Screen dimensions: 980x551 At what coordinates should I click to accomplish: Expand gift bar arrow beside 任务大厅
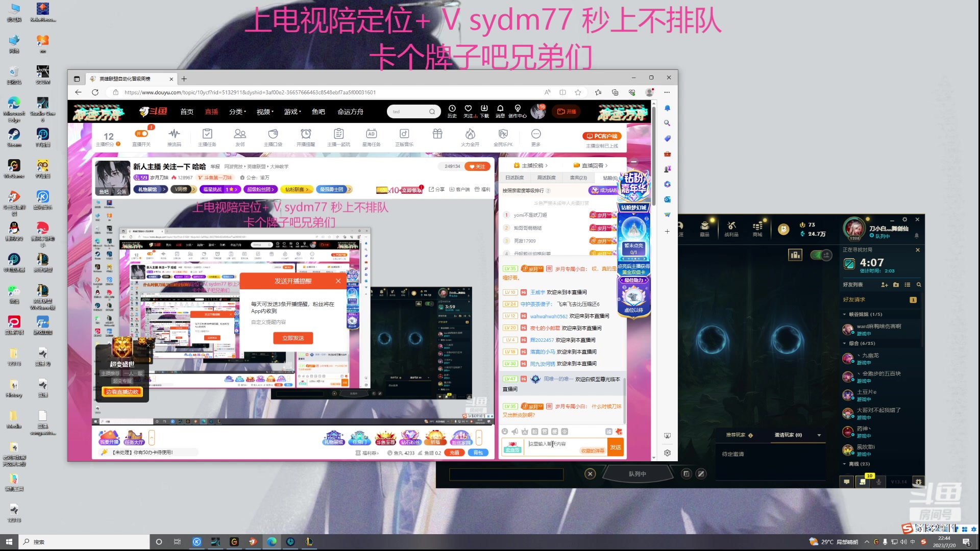[x=152, y=438]
